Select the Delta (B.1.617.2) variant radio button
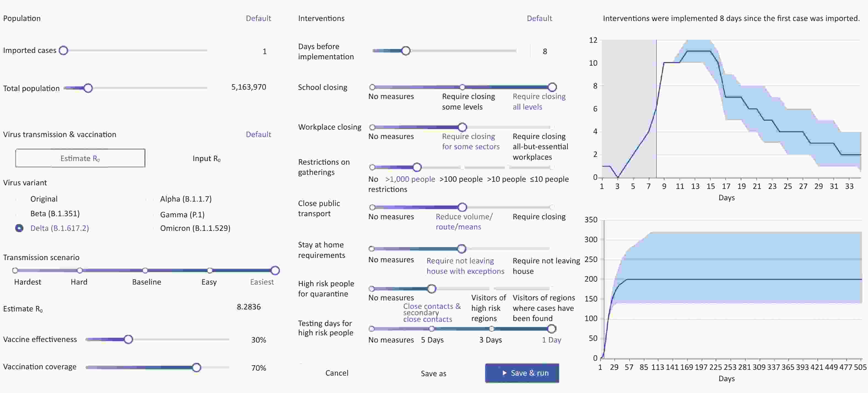Image resolution: width=868 pixels, height=393 pixels. tap(19, 228)
